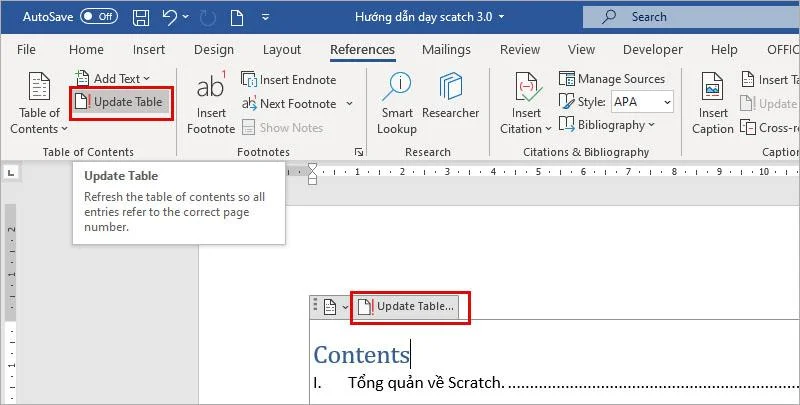Click the New document icon in title bar
The height and width of the screenshot is (405, 800).
pyautogui.click(x=237, y=18)
